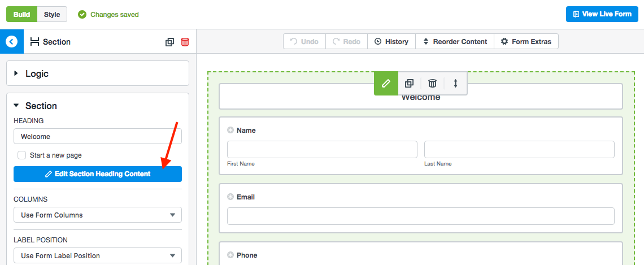Click Edit Section Heading Content button

[x=98, y=174]
